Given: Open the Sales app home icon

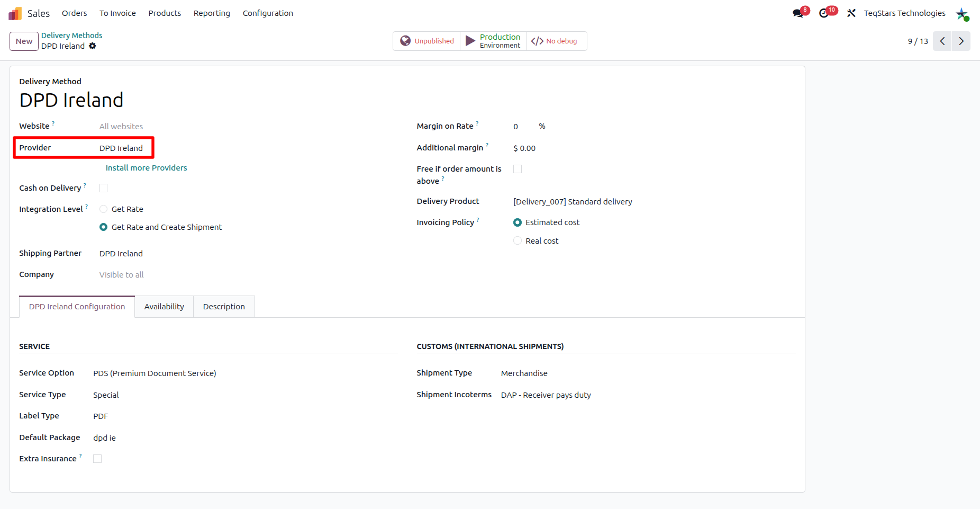Looking at the screenshot, I should pyautogui.click(x=15, y=13).
